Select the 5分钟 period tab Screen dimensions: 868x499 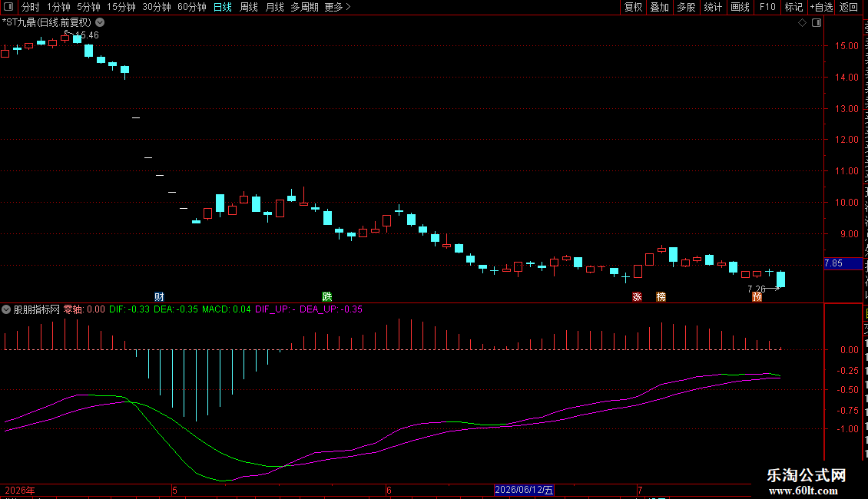[88, 7]
